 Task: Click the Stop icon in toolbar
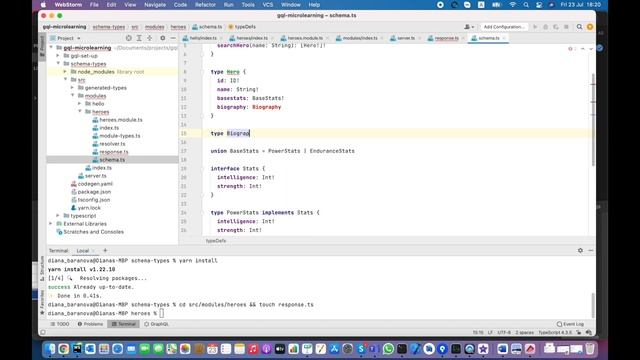[566, 27]
